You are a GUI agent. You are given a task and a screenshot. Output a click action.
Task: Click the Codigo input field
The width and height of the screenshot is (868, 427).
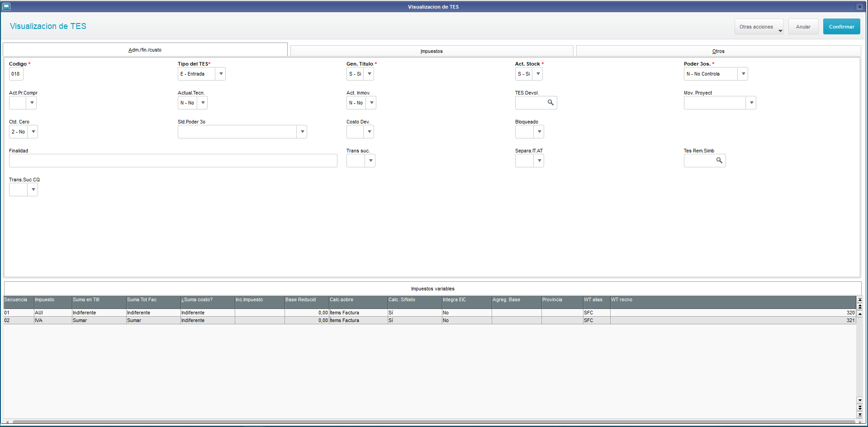click(x=16, y=74)
